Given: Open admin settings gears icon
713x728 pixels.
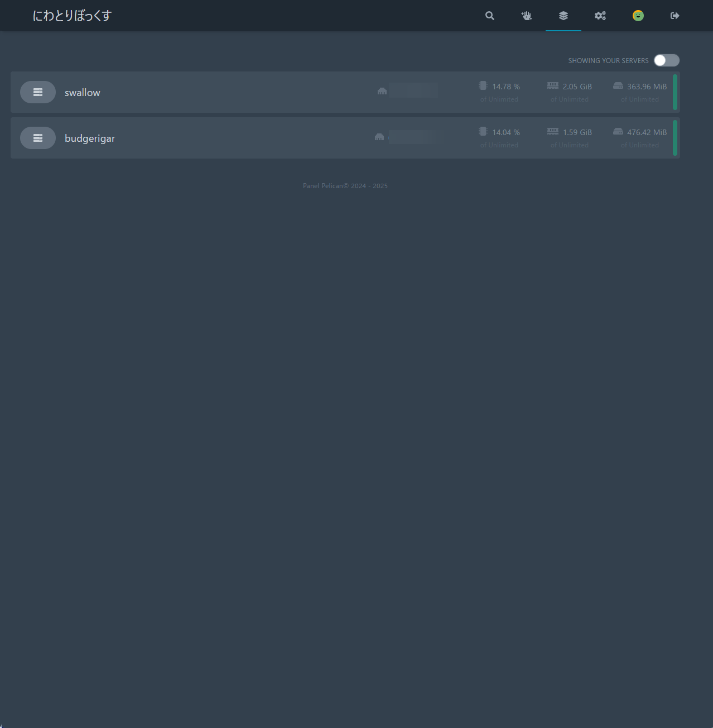Looking at the screenshot, I should tap(600, 16).
